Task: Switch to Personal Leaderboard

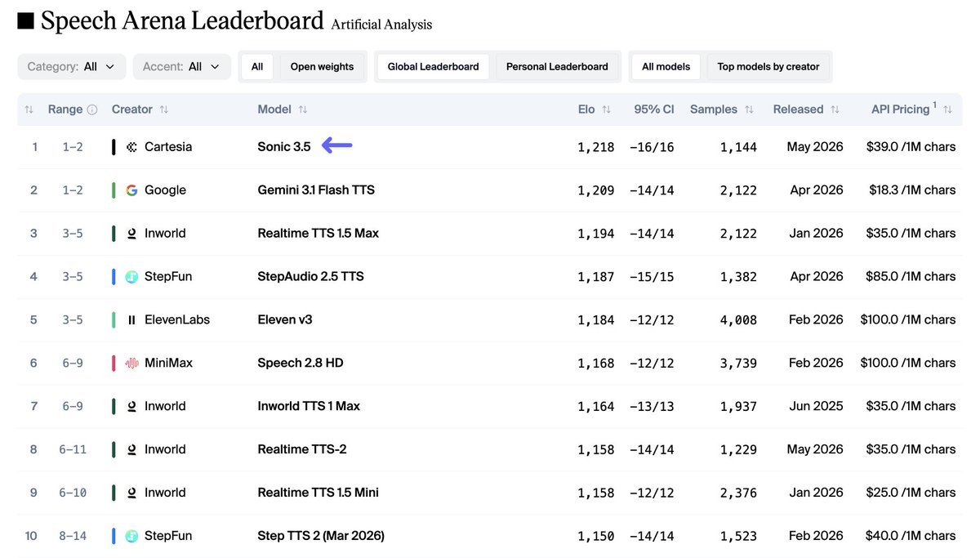Action: pyautogui.click(x=557, y=67)
